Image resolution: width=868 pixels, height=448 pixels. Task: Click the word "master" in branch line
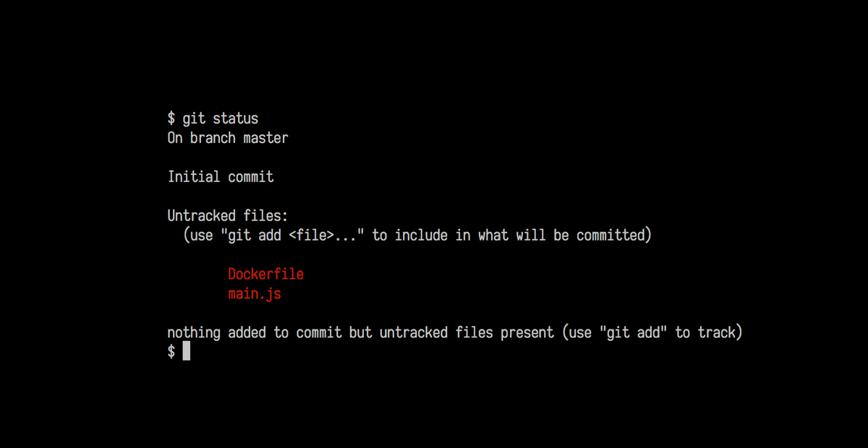[x=265, y=137]
